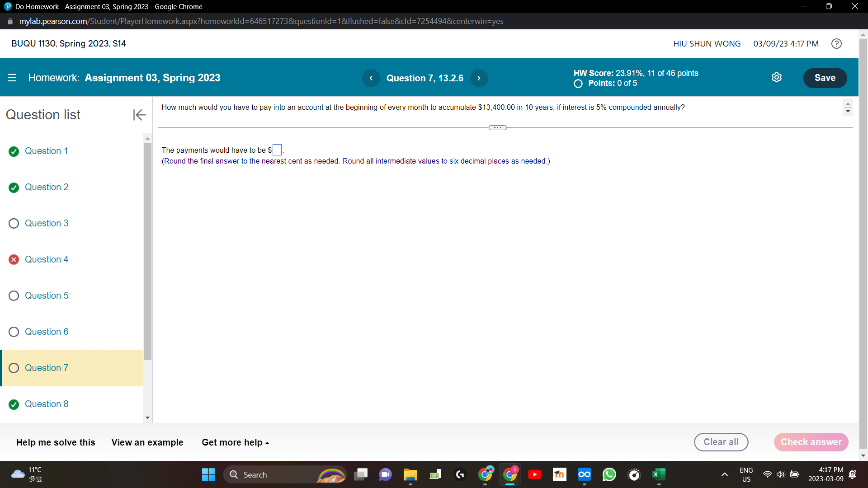Open the hamburger menu
The height and width of the screenshot is (488, 868).
click(12, 77)
